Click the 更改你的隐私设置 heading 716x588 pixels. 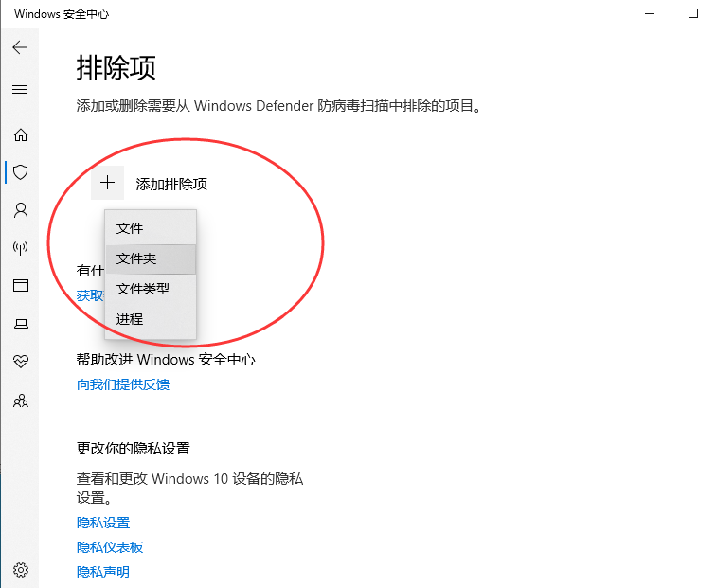[134, 448]
